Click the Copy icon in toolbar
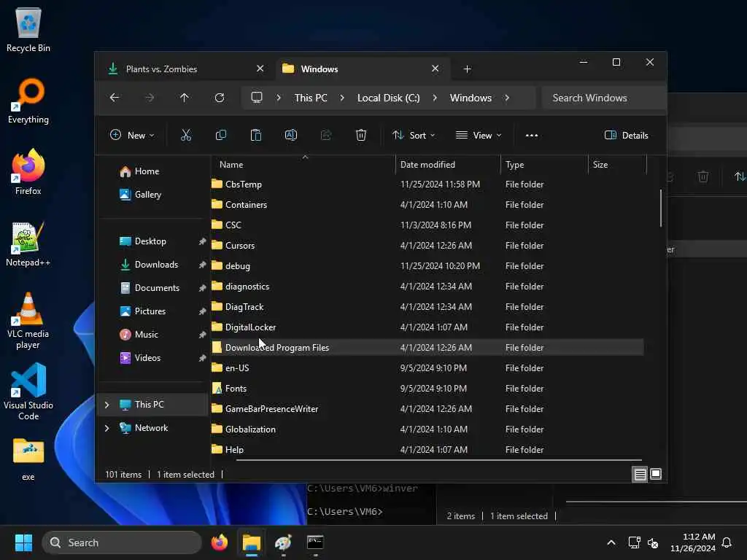 [220, 135]
